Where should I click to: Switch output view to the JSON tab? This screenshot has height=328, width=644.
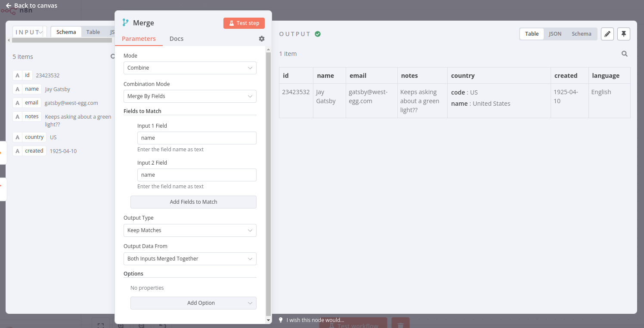(555, 34)
